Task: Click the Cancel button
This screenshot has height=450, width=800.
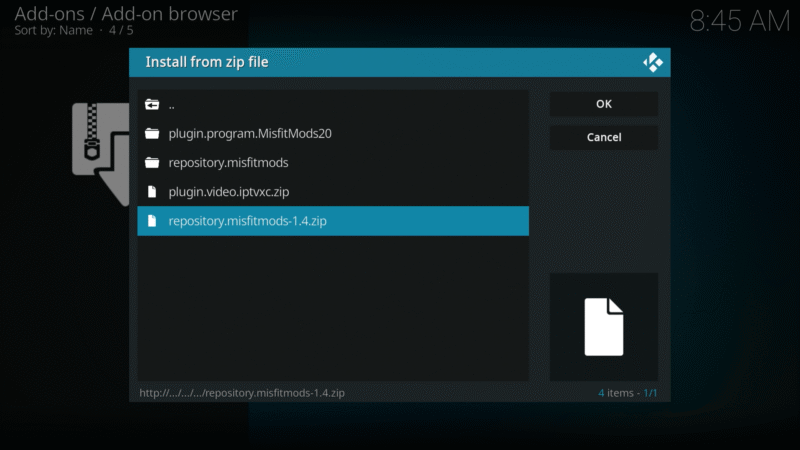Action: [604, 137]
